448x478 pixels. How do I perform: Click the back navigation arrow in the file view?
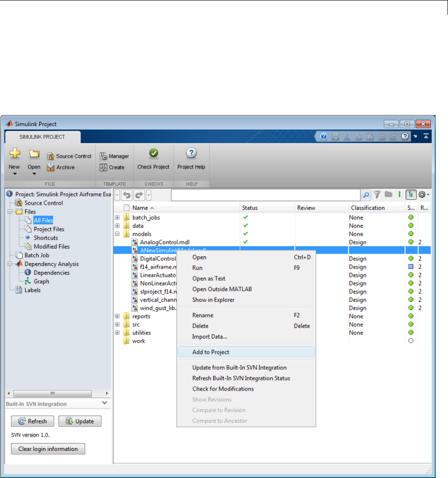(127, 195)
